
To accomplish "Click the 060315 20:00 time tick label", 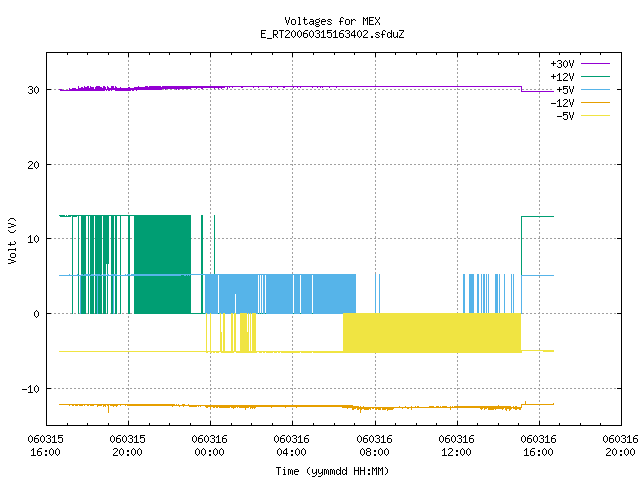I will click(x=127, y=445).
